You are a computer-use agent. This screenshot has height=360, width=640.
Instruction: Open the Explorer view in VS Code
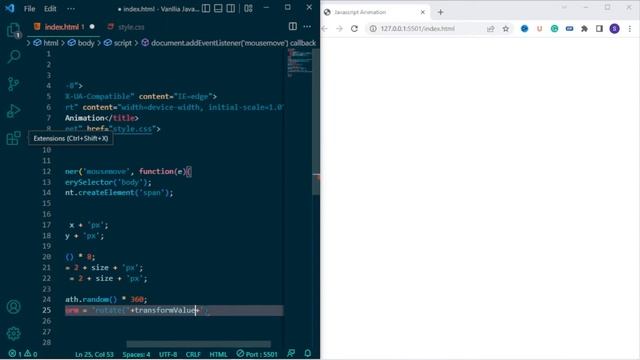tap(13, 30)
